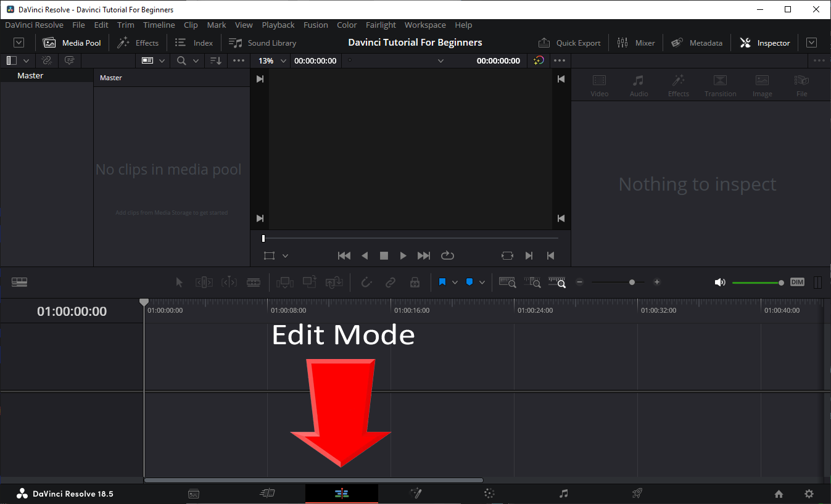The image size is (831, 504).
Task: Open the Deliver rocket page
Action: (x=637, y=494)
